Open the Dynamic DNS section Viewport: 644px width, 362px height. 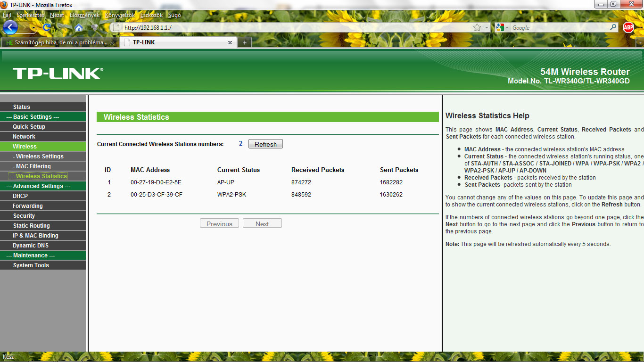tap(43, 246)
